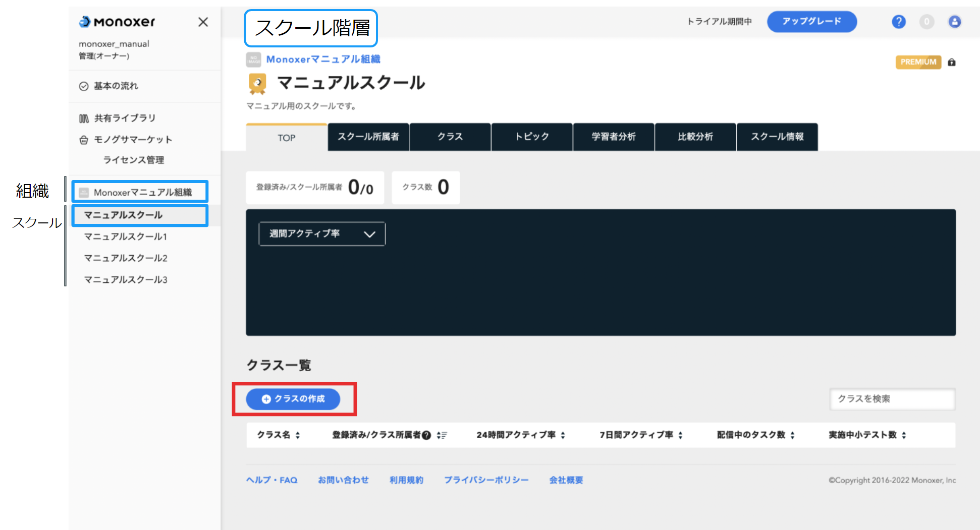Click the organization image icon in sidebar
The image size is (980, 530).
click(84, 192)
